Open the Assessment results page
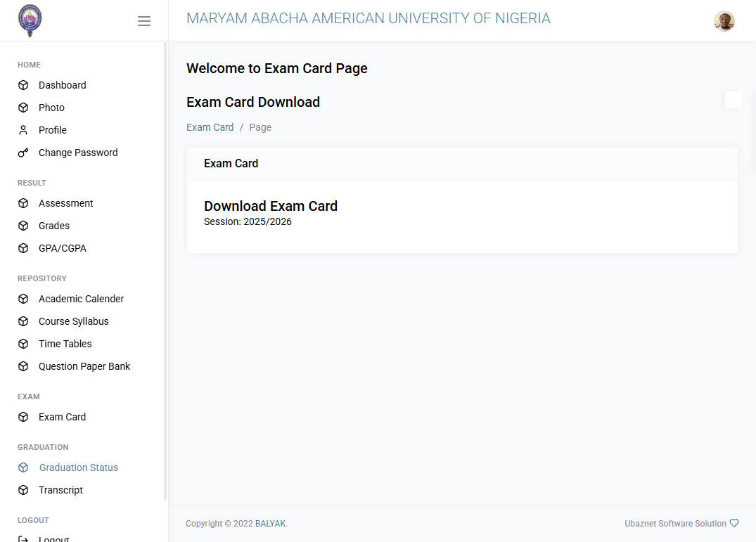The height and width of the screenshot is (542, 756). click(x=65, y=203)
